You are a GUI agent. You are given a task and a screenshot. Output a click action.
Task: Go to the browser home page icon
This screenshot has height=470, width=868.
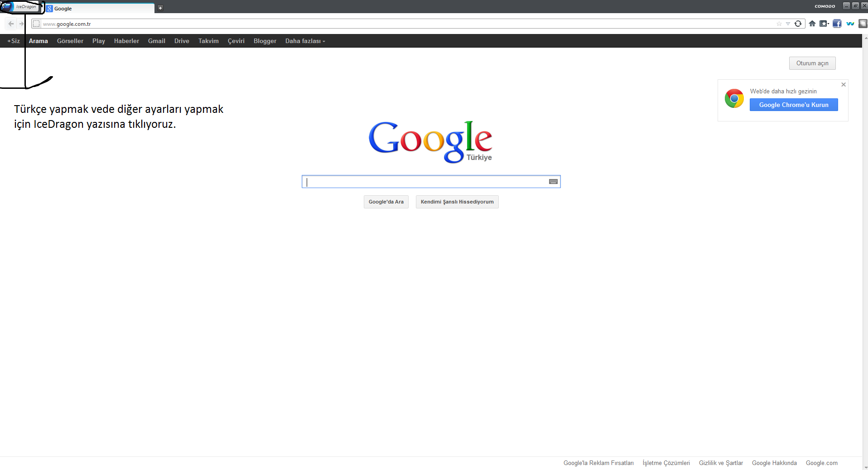(812, 24)
